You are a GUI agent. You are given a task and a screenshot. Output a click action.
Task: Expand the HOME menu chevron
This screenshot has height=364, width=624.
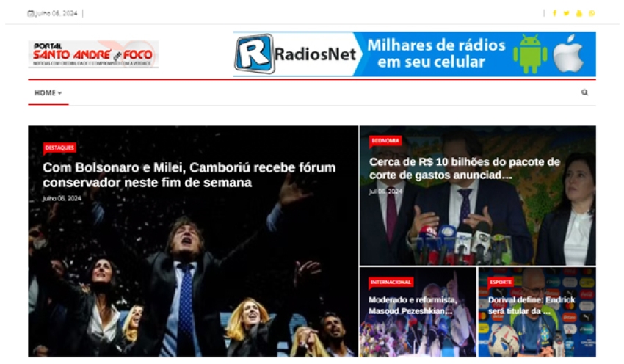pyautogui.click(x=59, y=92)
